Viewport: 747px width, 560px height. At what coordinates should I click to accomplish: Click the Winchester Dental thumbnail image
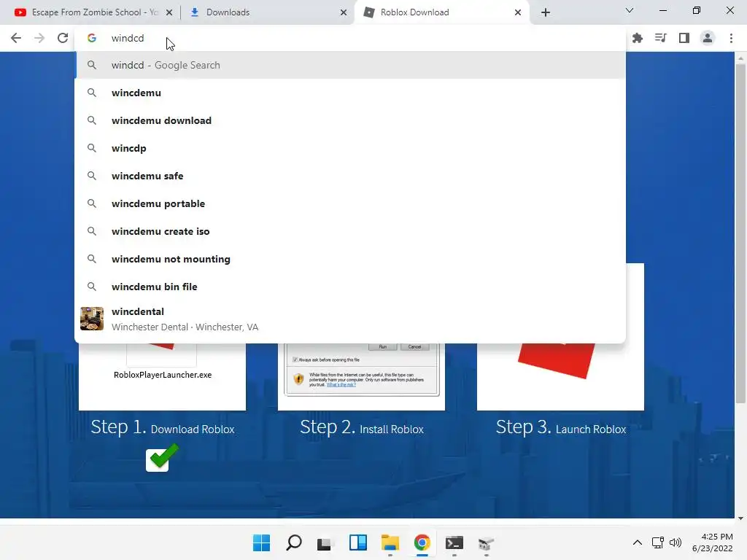(92, 319)
